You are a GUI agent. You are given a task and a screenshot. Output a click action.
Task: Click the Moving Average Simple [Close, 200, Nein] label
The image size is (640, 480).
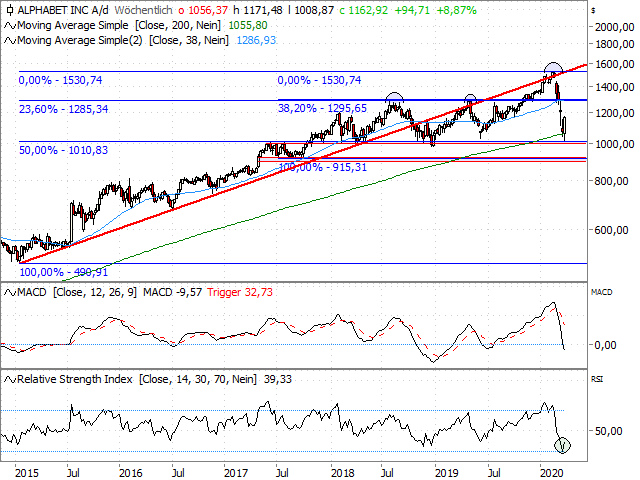point(119,26)
